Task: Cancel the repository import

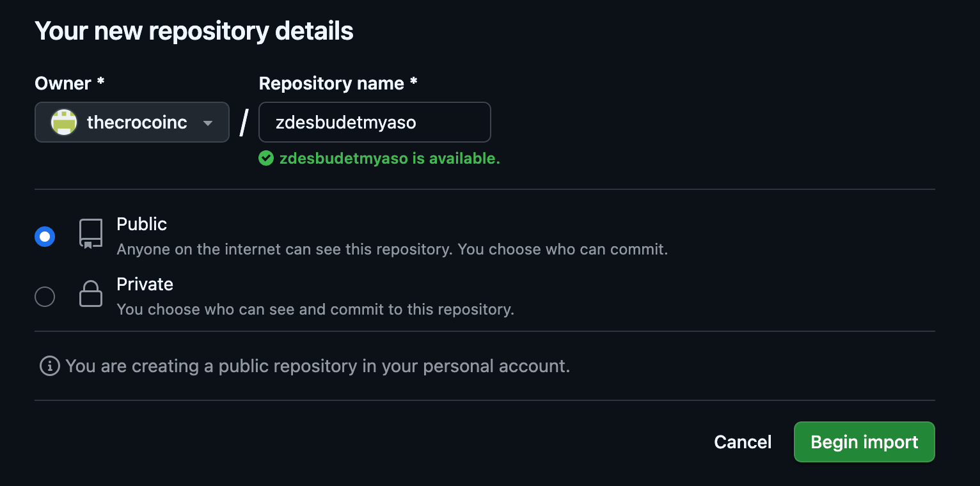Action: (743, 442)
